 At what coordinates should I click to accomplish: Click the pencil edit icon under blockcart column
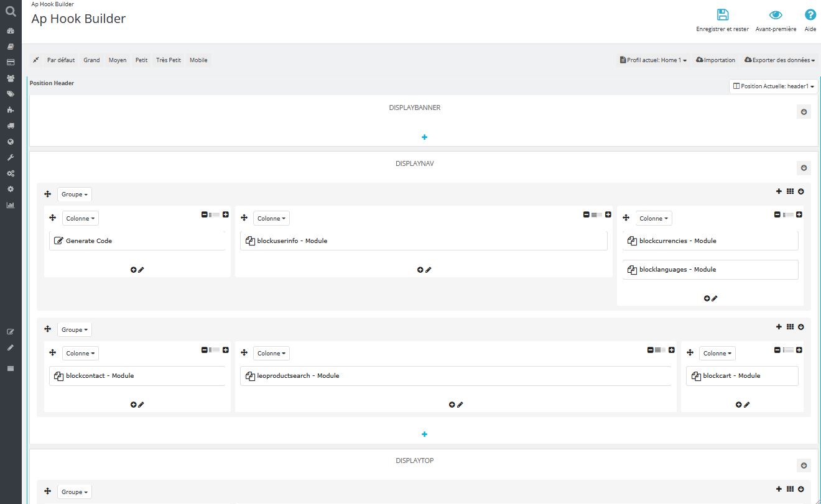(x=747, y=405)
